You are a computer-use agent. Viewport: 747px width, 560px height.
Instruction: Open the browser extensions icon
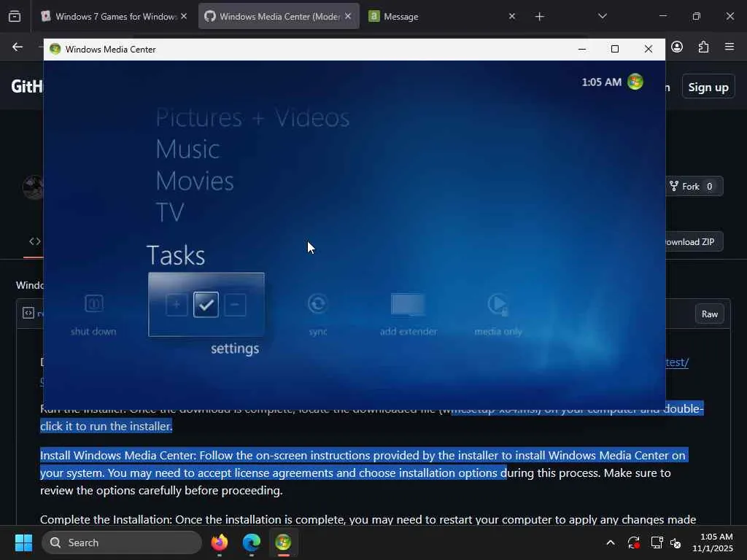click(x=703, y=47)
